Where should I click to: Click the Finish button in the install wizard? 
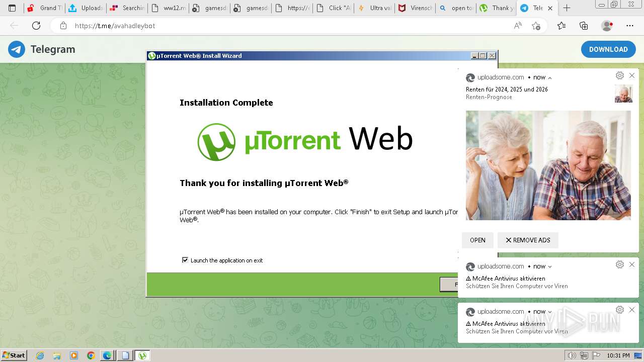449,285
